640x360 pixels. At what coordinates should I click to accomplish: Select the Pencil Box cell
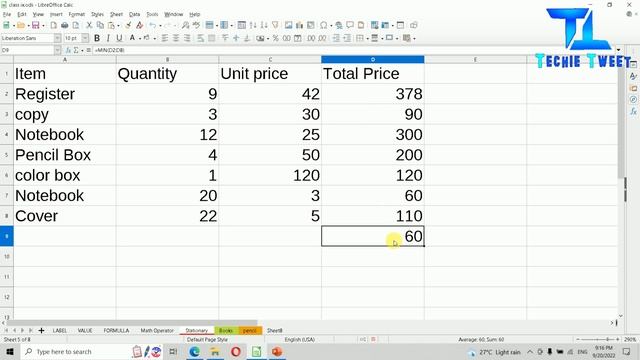tap(65, 155)
